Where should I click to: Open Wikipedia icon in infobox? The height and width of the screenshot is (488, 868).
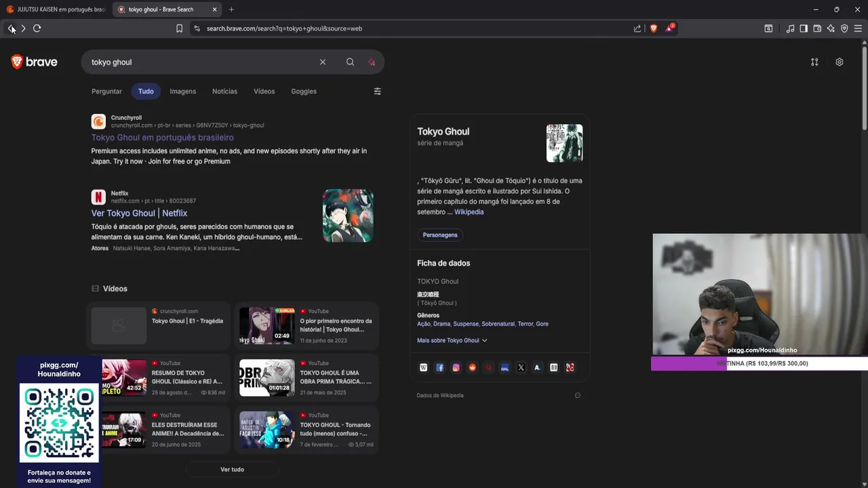coord(423,367)
